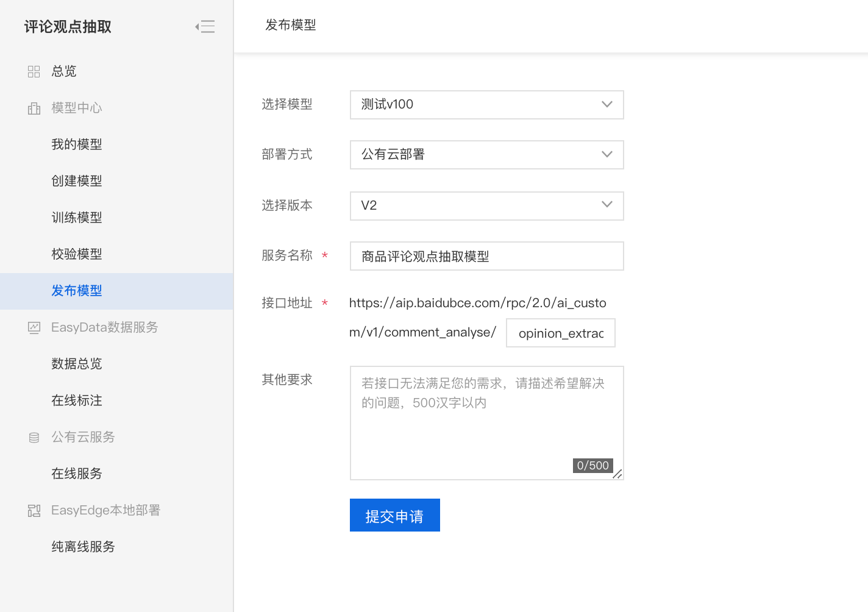Viewport: 868px width, 612px height.
Task: Select 训练模型 in the sidebar
Action: (x=77, y=218)
